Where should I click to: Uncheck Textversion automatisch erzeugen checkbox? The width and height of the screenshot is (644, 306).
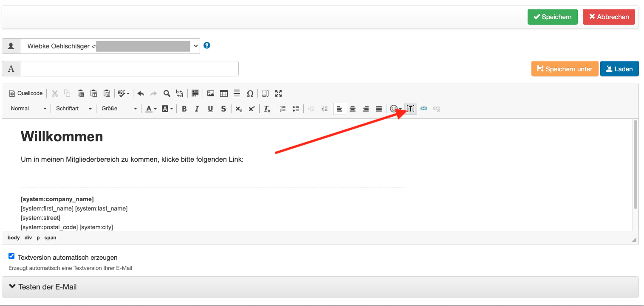click(11, 256)
